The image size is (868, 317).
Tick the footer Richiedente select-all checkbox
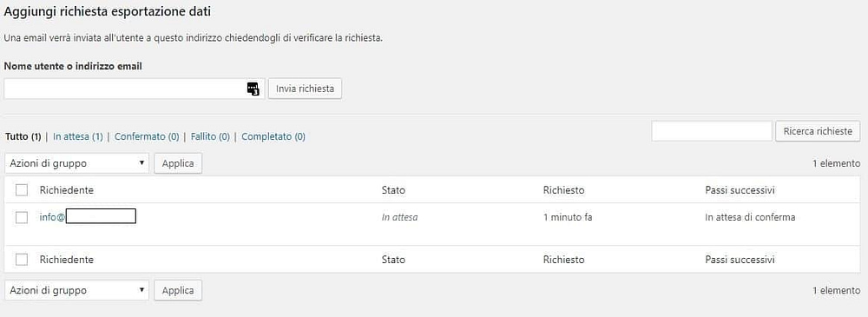coord(22,260)
